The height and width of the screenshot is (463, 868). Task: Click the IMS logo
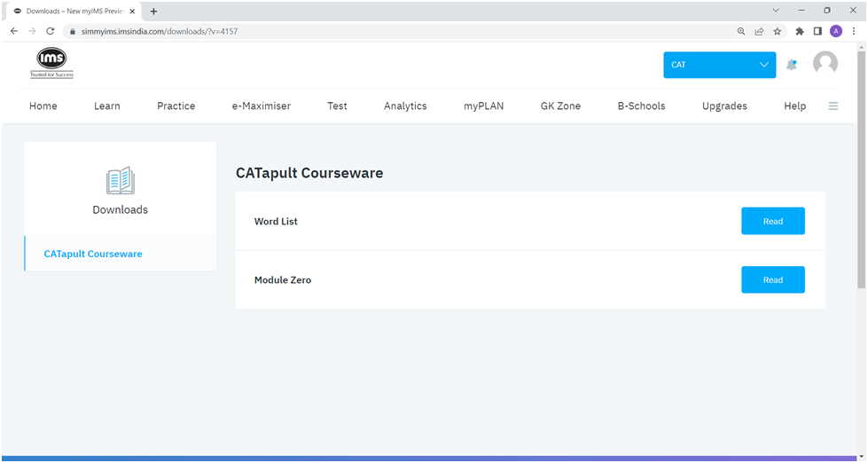click(51, 63)
